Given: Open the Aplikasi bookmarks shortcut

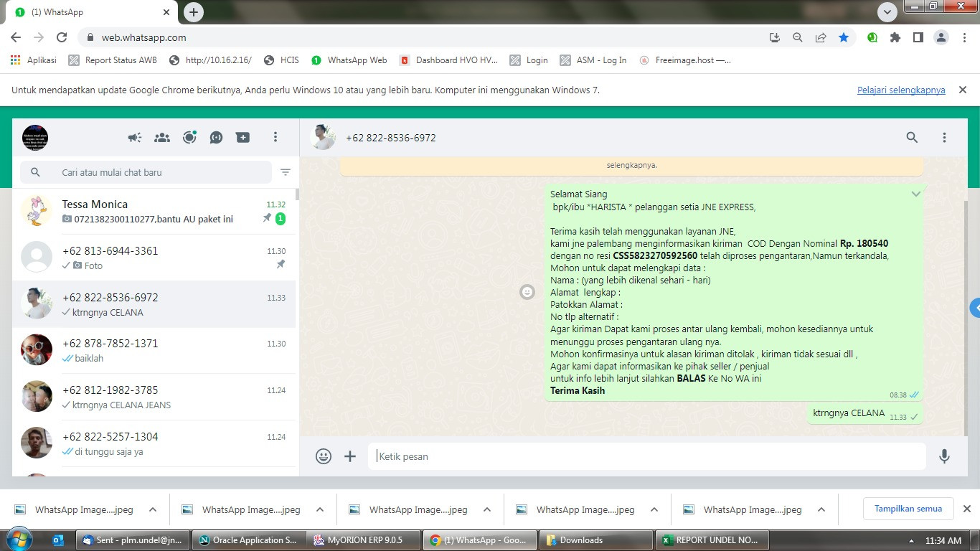Looking at the screenshot, I should tap(34, 60).
